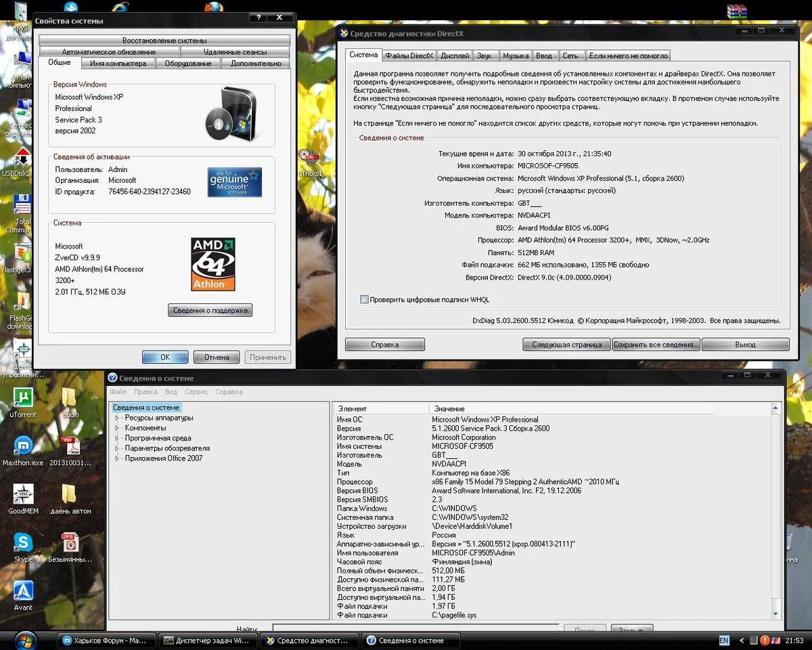812x650 pixels.
Task: Switch to Харьков Форум taskbar button
Action: tap(106, 640)
